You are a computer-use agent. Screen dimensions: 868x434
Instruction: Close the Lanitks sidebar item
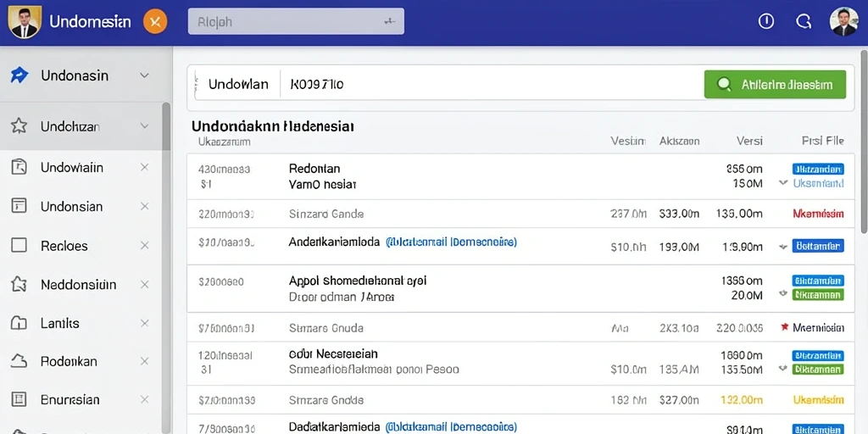(x=144, y=323)
